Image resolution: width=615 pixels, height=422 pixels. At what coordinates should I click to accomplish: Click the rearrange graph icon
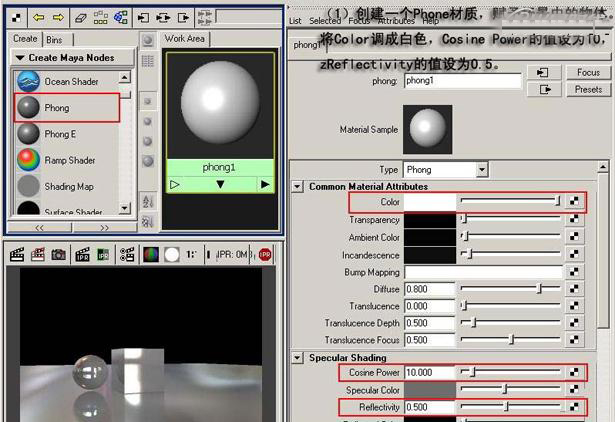pyautogui.click(x=100, y=18)
